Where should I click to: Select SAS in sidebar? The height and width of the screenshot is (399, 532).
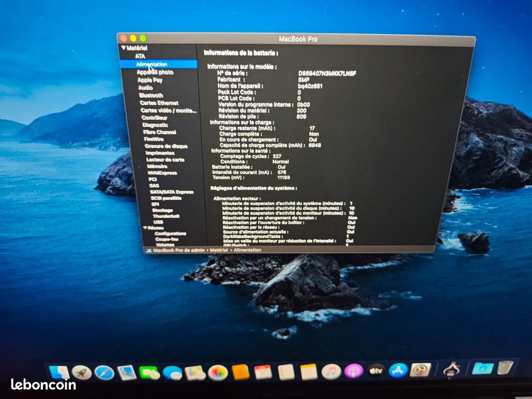coord(154,186)
